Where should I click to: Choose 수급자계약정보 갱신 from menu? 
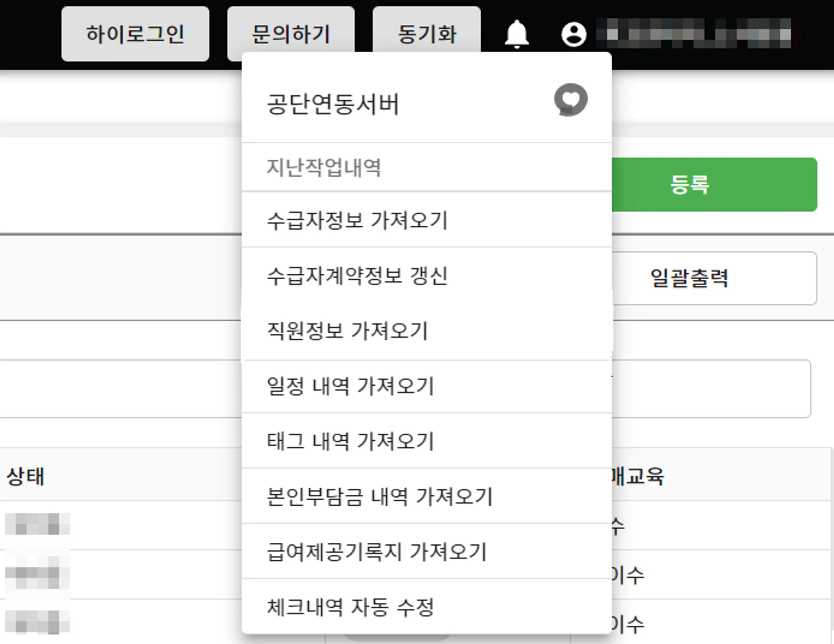357,276
